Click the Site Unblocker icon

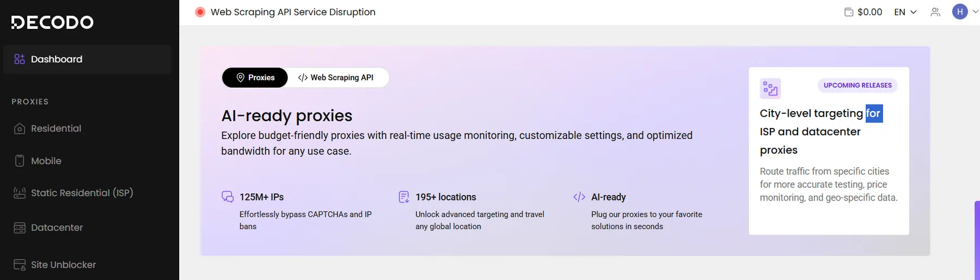[20, 265]
